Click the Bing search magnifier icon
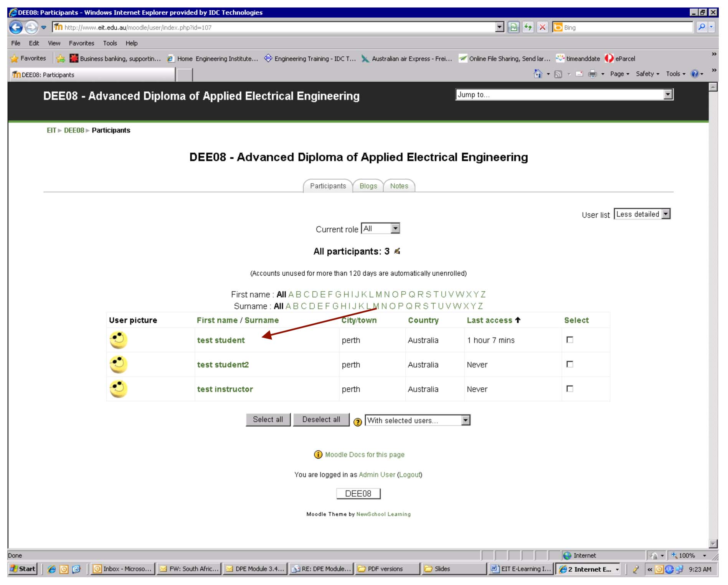 point(702,27)
